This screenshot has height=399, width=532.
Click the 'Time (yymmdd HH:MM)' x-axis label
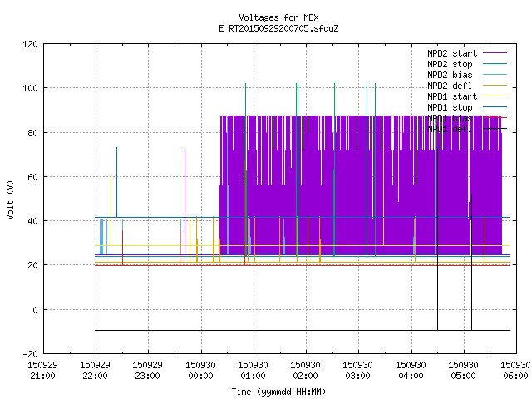click(x=278, y=392)
